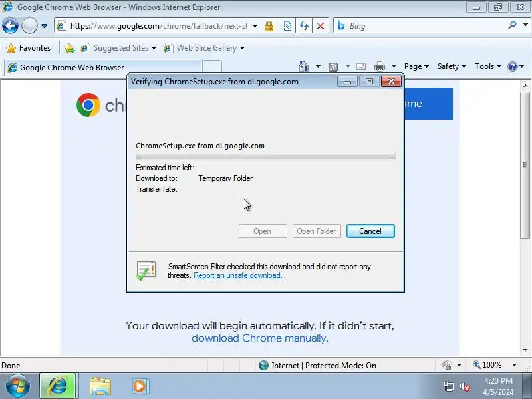Expand the address bar autocomplete dropdown

[x=255, y=26]
